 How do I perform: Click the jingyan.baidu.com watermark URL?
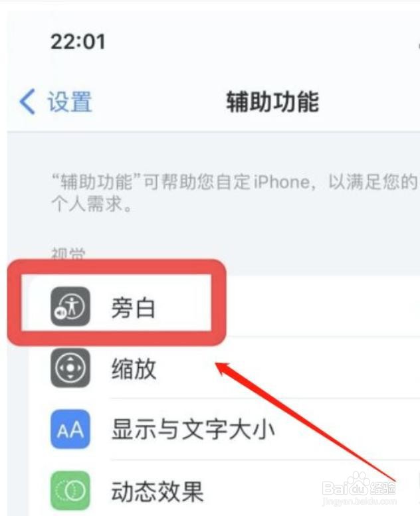pos(360,502)
